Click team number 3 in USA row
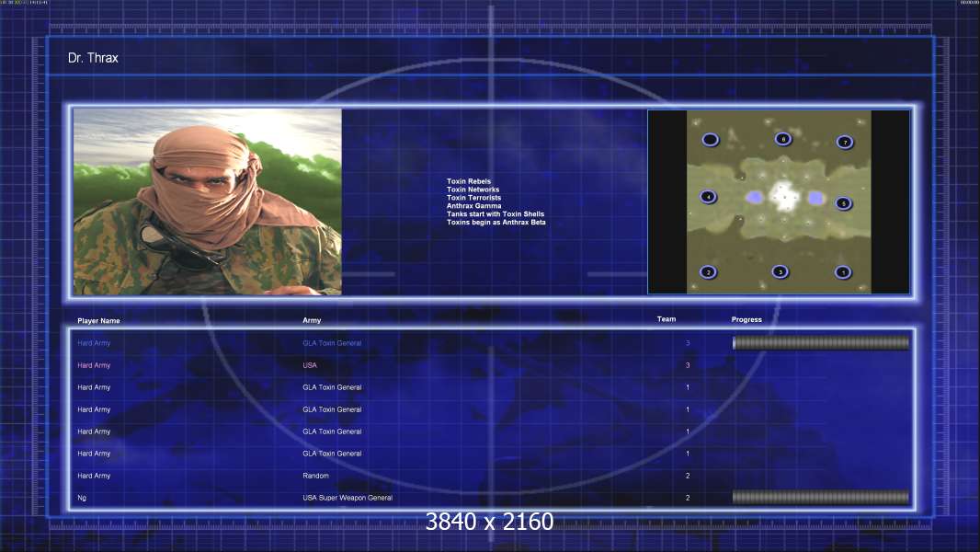Image resolution: width=980 pixels, height=552 pixels. coord(688,365)
